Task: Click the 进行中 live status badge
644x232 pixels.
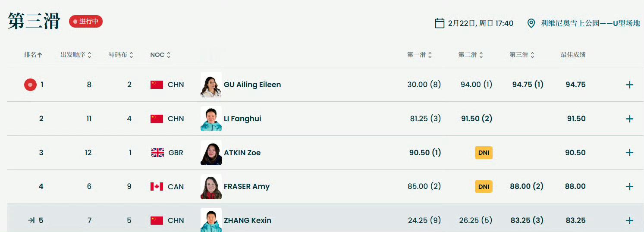Action: coord(86,21)
